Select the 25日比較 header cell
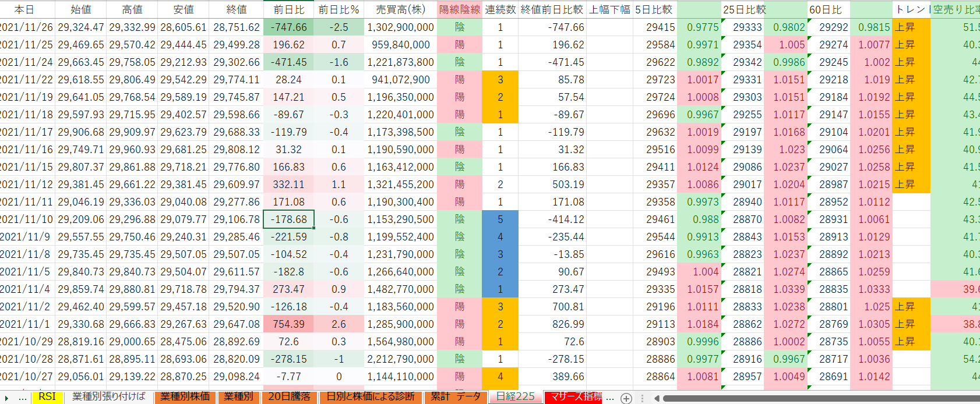980x404 pixels. [743, 9]
